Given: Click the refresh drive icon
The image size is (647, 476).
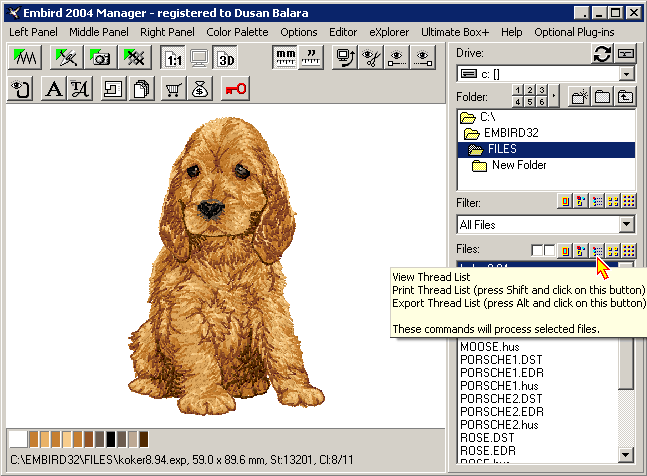Looking at the screenshot, I should [x=602, y=54].
